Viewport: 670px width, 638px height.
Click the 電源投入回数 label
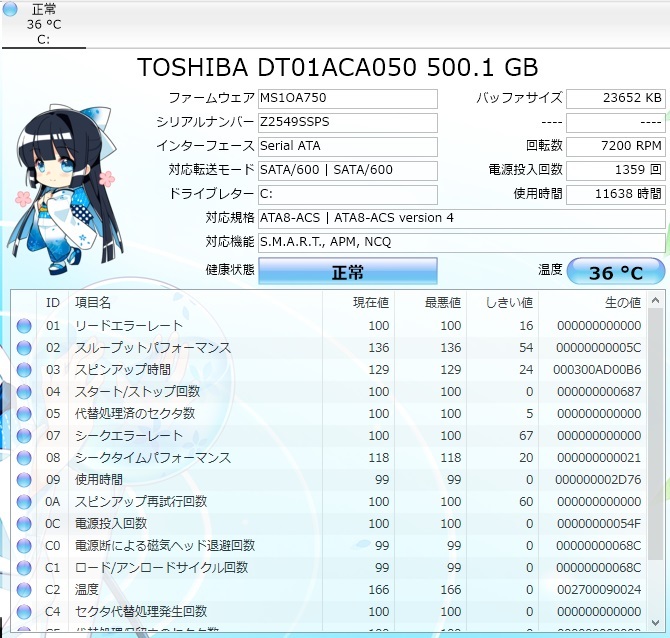[526, 170]
